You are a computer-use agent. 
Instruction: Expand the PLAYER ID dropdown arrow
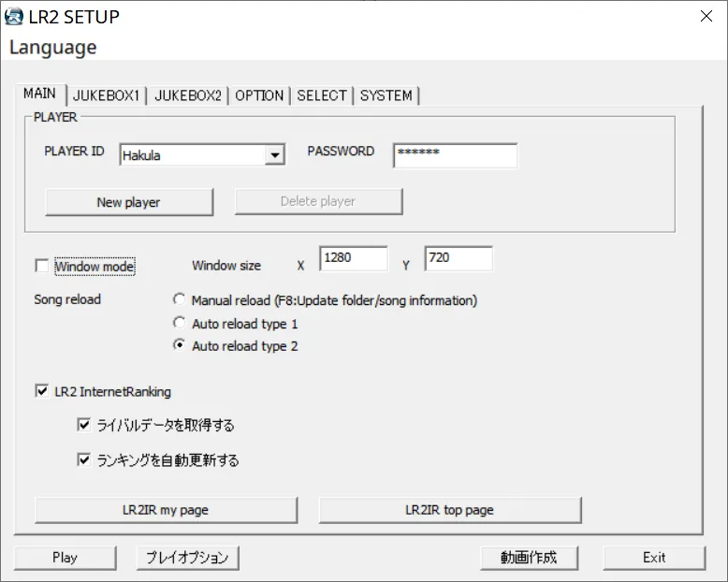point(275,155)
